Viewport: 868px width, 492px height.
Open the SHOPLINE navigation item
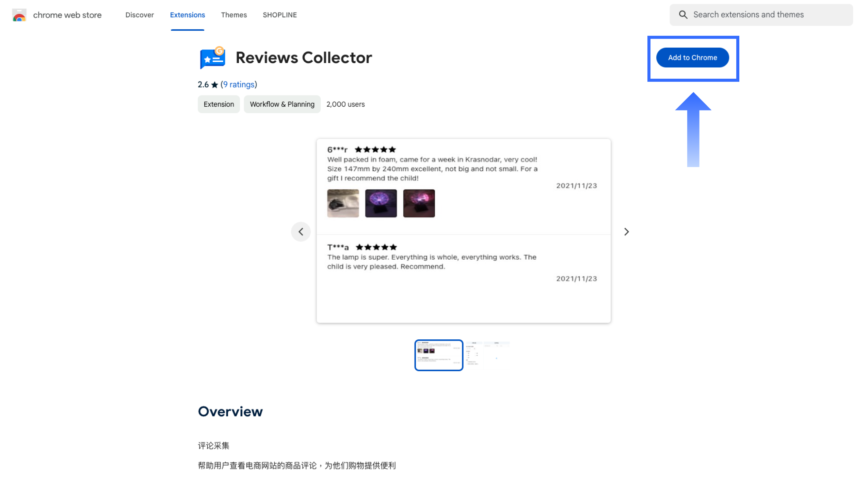coord(279,15)
